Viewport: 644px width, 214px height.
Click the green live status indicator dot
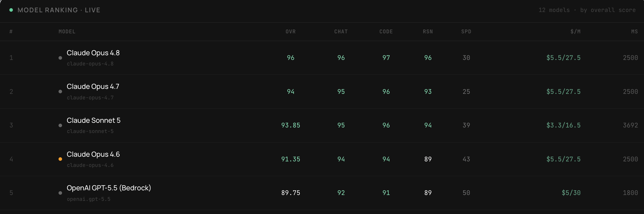[11, 10]
